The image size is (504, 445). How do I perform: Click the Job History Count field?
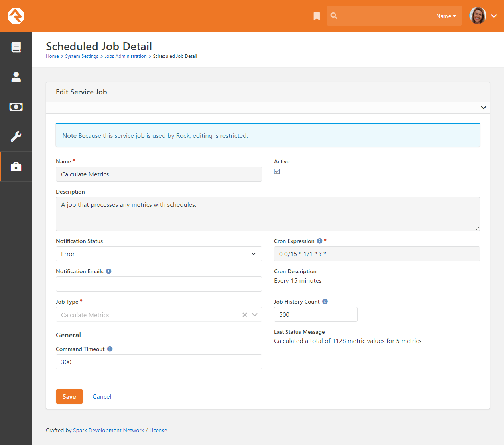316,314
